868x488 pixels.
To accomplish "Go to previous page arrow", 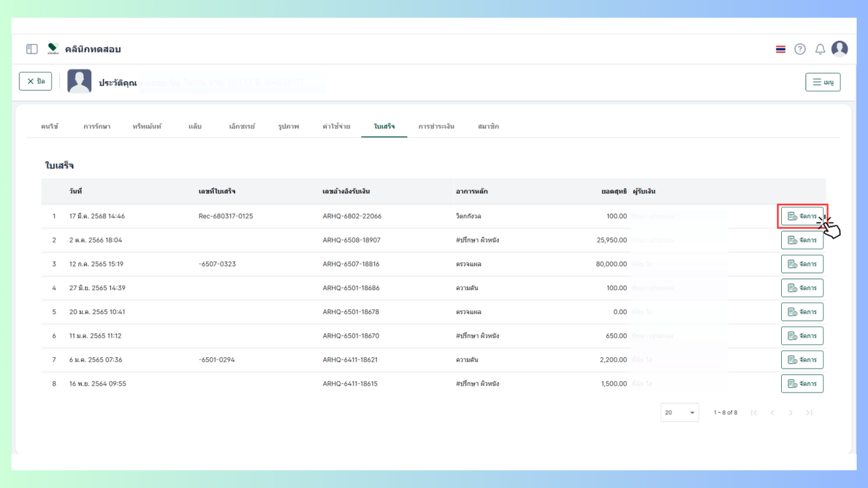I will [x=772, y=412].
